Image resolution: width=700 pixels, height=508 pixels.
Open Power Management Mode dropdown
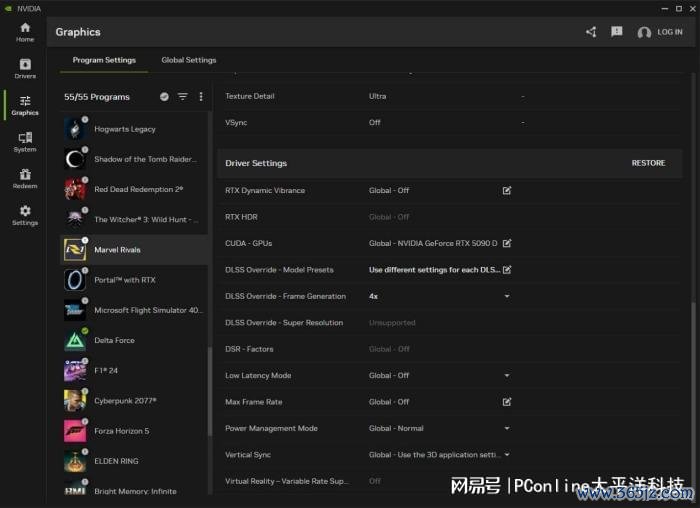[507, 428]
